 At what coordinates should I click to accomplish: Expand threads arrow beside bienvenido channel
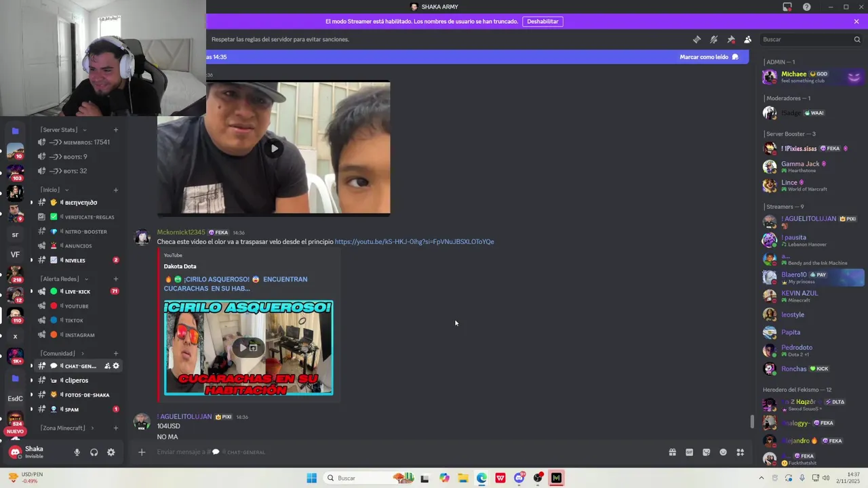coord(31,203)
